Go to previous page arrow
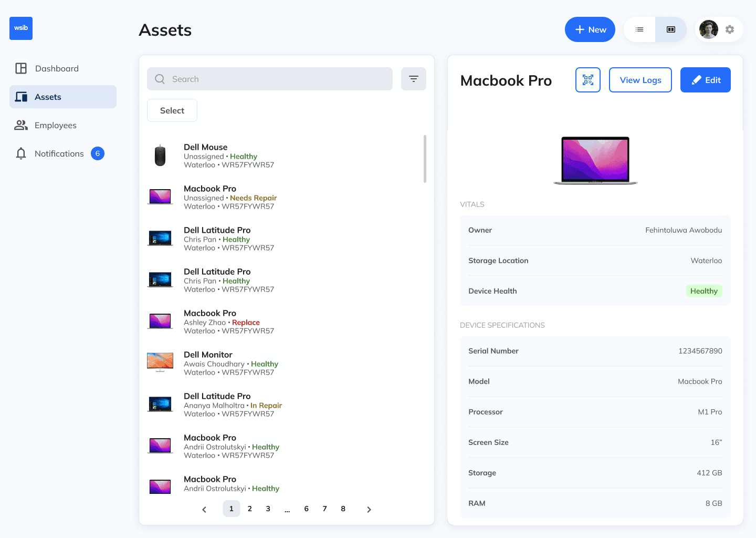This screenshot has height=538, width=756. coord(204,509)
